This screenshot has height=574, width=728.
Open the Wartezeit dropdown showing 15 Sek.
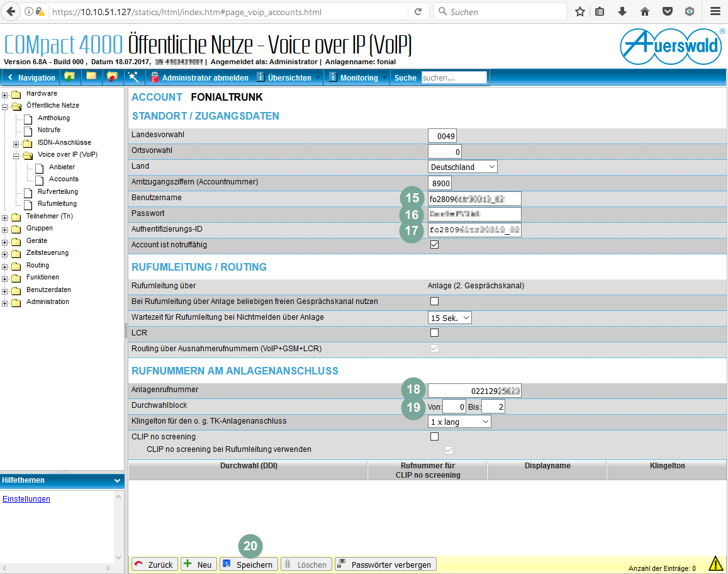(449, 318)
